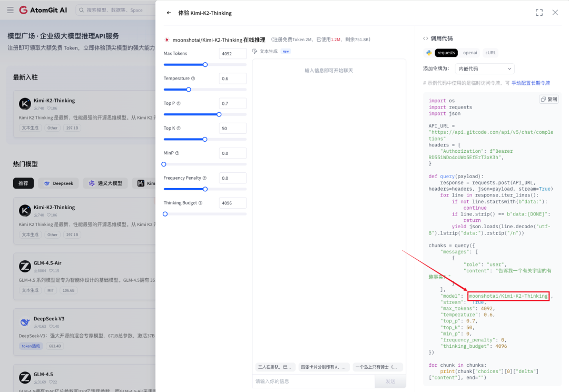Click the Frequency Penalty help icon
Screen dimensions: 569x392
(x=204, y=178)
